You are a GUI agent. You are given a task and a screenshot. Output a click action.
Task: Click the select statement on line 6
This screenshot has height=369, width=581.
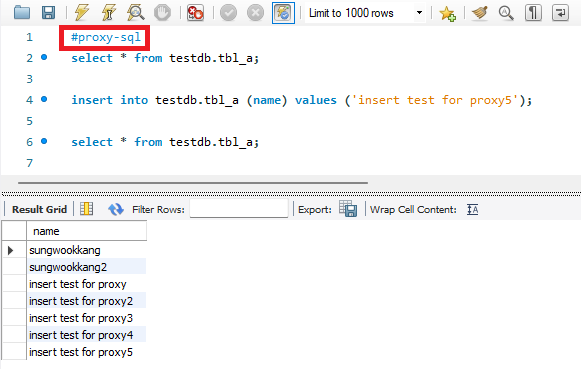pyautogui.click(x=165, y=142)
